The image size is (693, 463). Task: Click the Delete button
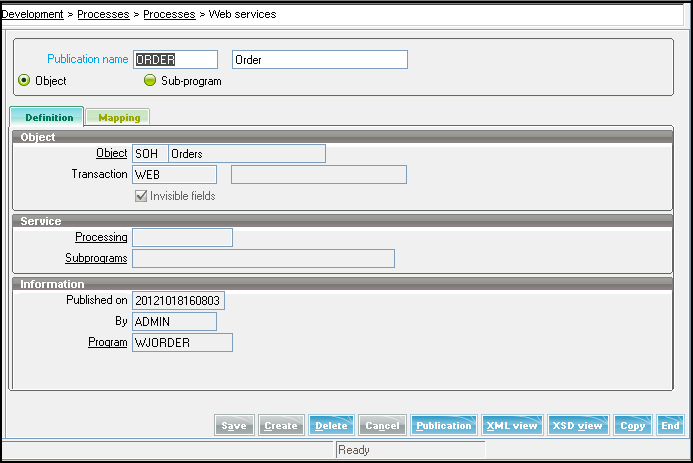(x=331, y=425)
